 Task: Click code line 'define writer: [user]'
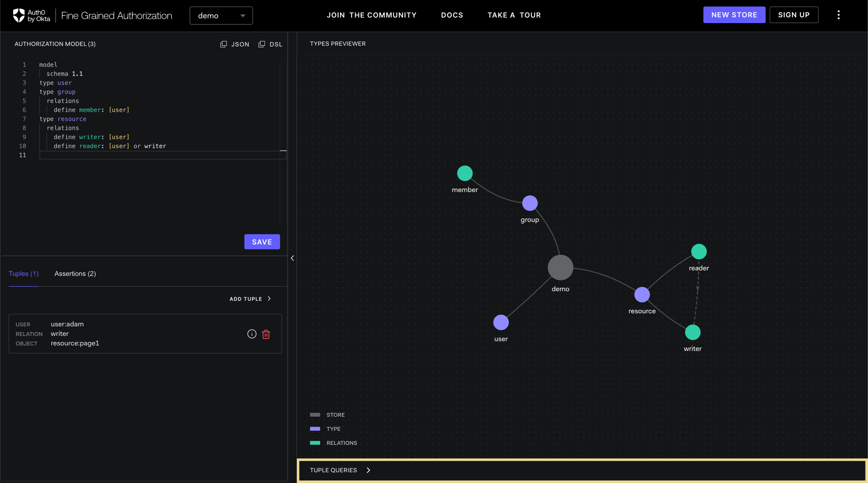click(91, 137)
